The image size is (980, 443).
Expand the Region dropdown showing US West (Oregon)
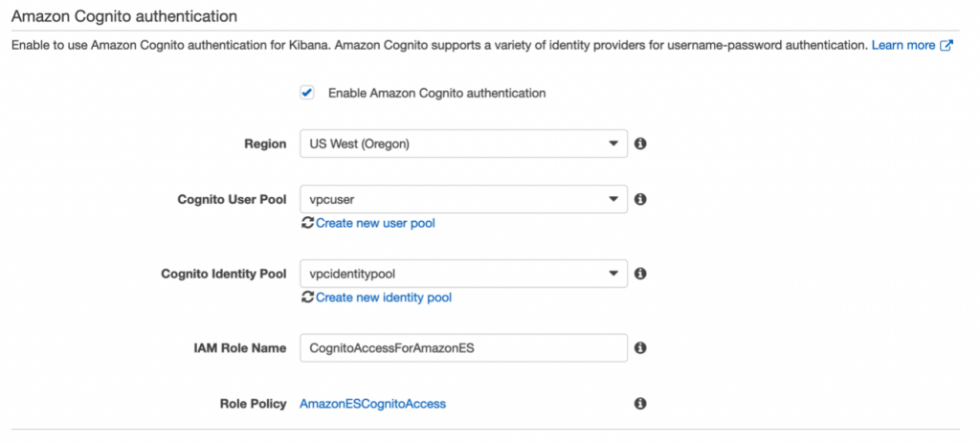pyautogui.click(x=463, y=144)
